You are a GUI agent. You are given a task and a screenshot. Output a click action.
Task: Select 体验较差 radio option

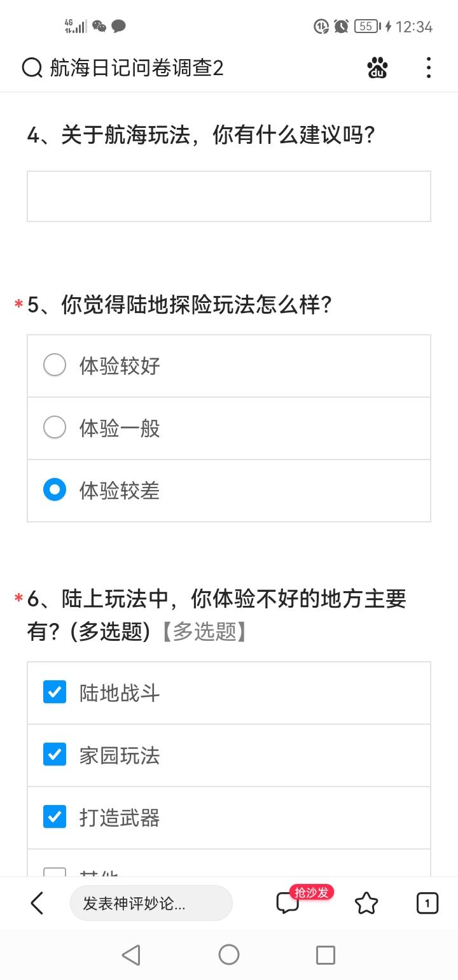coord(229,491)
